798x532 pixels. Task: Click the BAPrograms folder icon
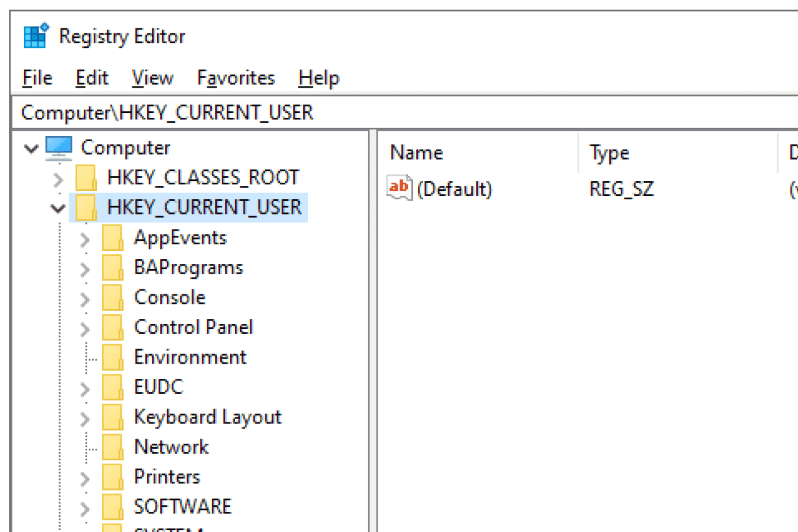(x=112, y=267)
